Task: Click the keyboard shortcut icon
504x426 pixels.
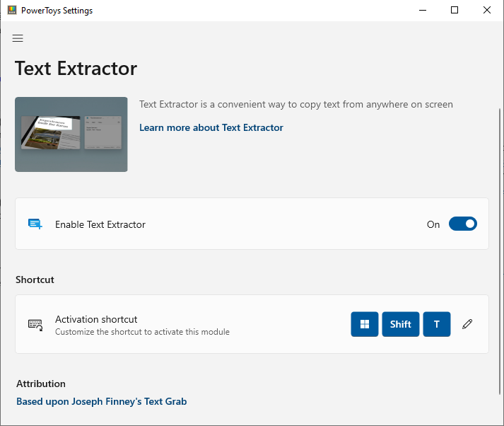Action: (x=35, y=324)
